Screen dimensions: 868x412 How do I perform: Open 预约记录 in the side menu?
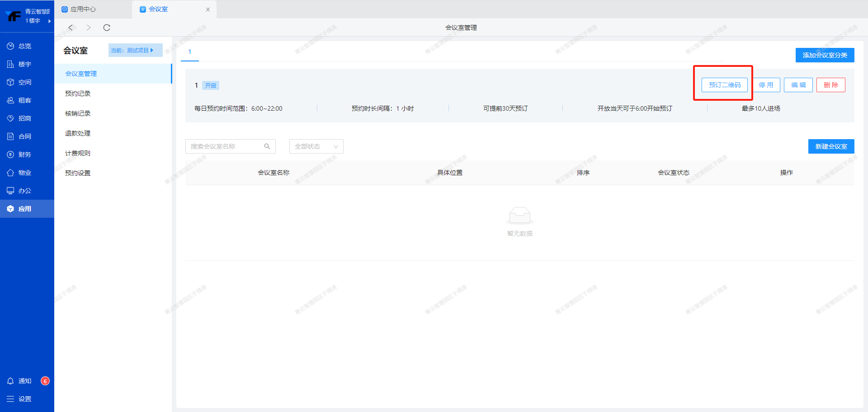tap(78, 94)
